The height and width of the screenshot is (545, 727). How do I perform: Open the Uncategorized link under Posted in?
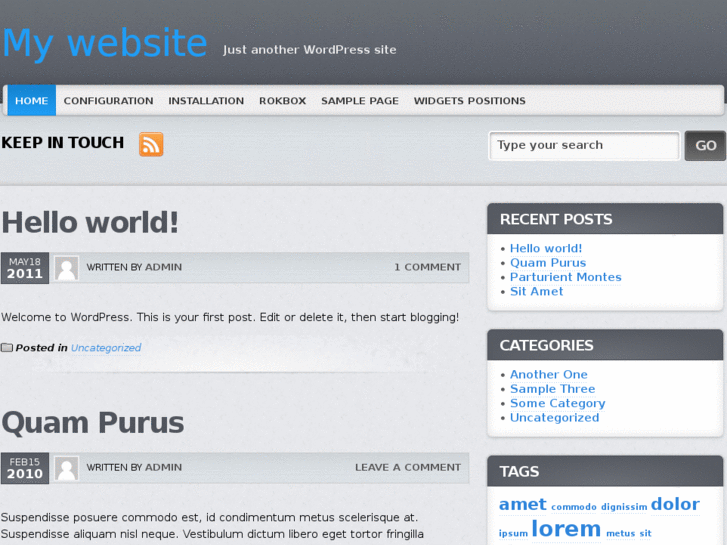click(106, 348)
